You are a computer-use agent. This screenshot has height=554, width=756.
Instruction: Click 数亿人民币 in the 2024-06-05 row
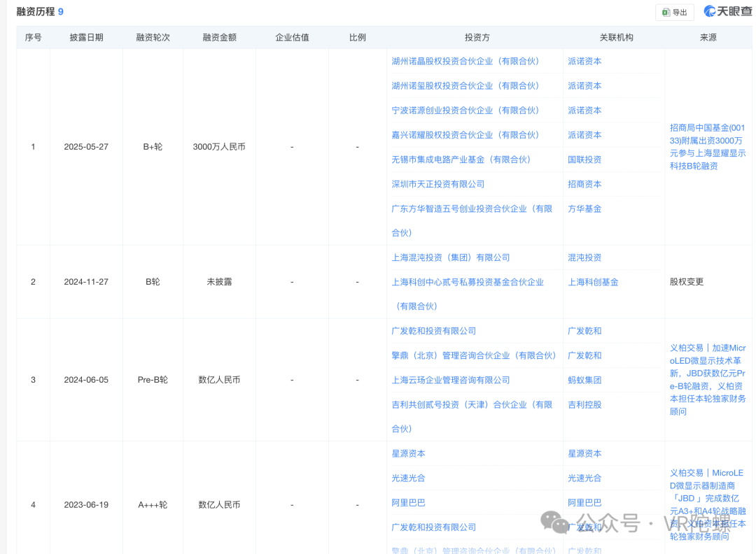point(219,380)
